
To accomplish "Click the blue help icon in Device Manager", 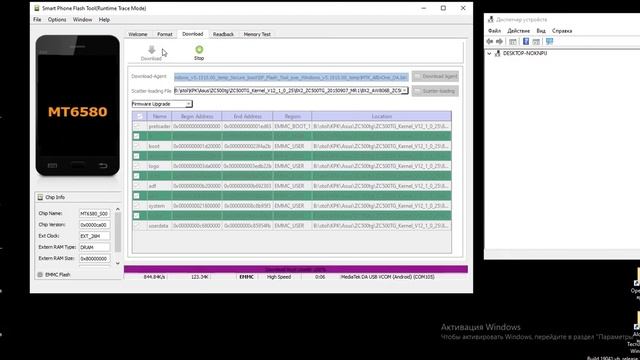I will pos(526,42).
